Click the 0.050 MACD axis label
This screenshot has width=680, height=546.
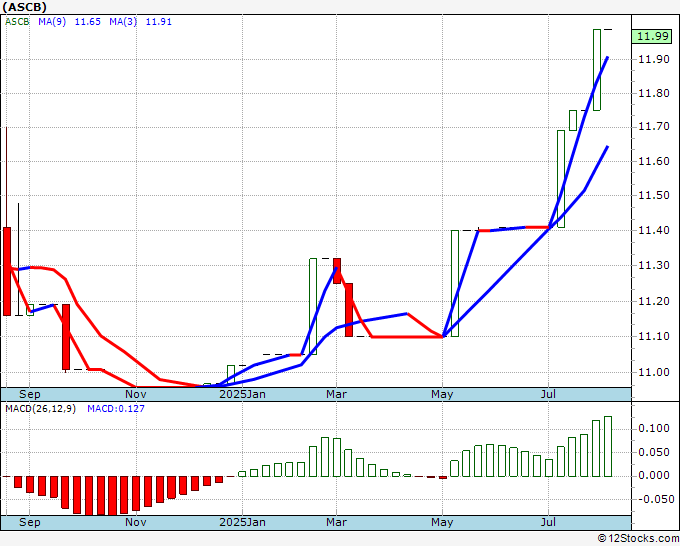click(x=654, y=452)
